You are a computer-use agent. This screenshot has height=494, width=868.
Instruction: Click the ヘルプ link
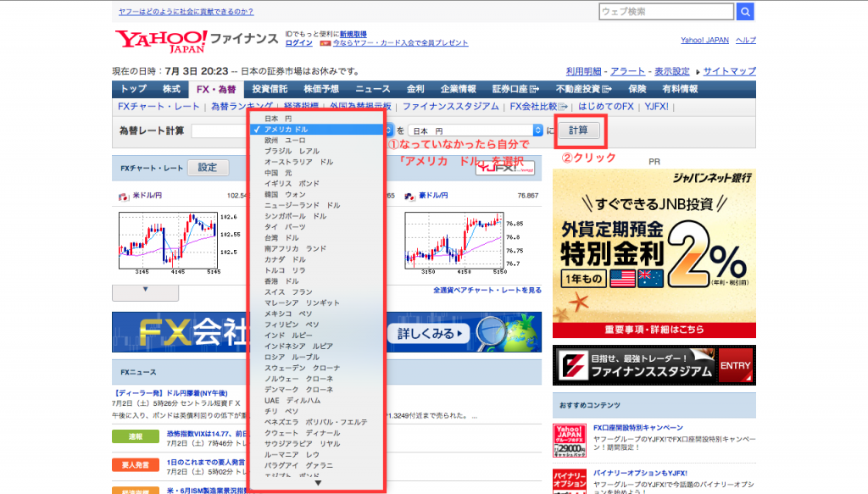746,41
